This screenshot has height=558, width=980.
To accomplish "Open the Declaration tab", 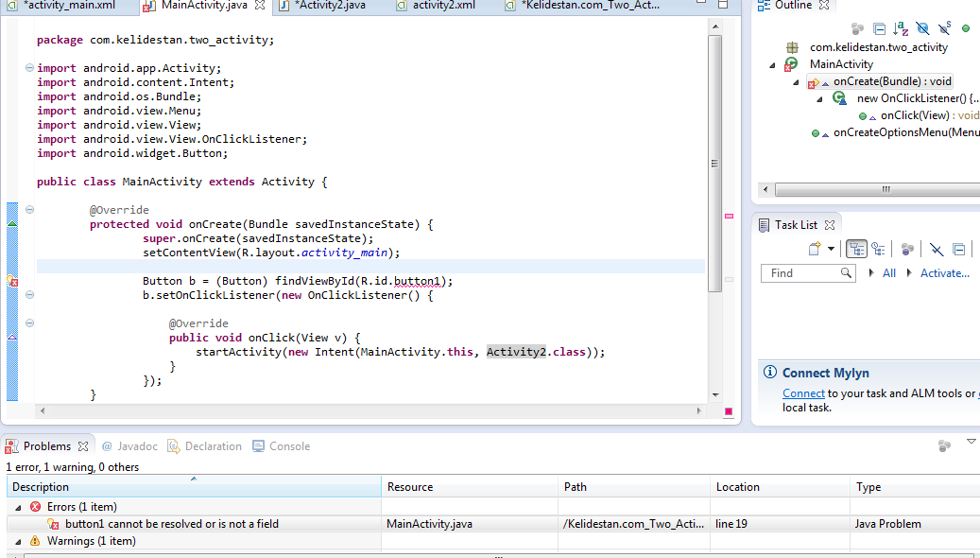I will click(204, 446).
